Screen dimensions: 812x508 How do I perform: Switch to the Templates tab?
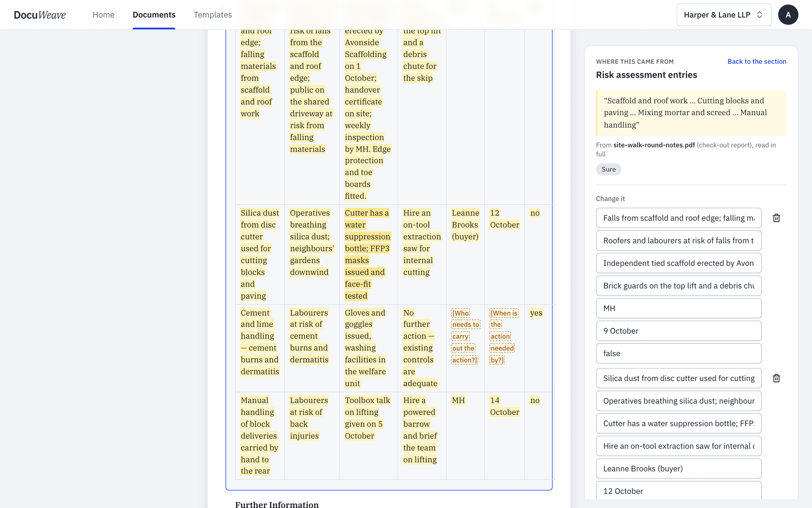tap(212, 15)
